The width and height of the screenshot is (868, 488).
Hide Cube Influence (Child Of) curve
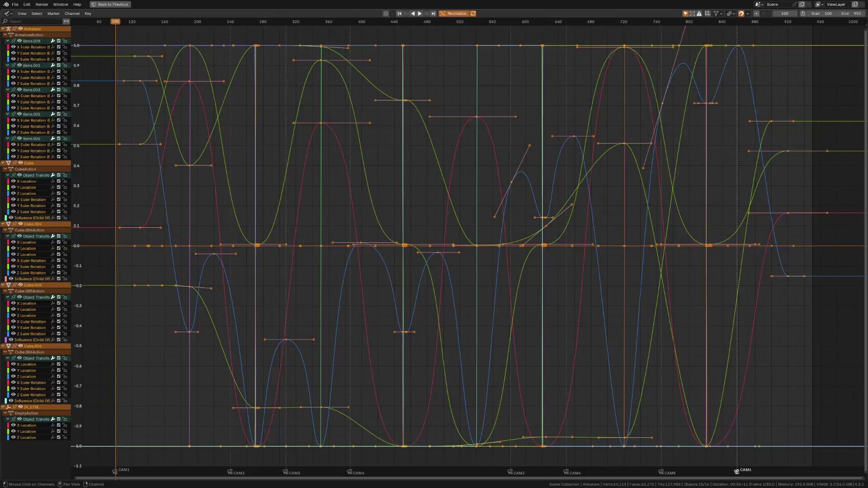point(11,218)
